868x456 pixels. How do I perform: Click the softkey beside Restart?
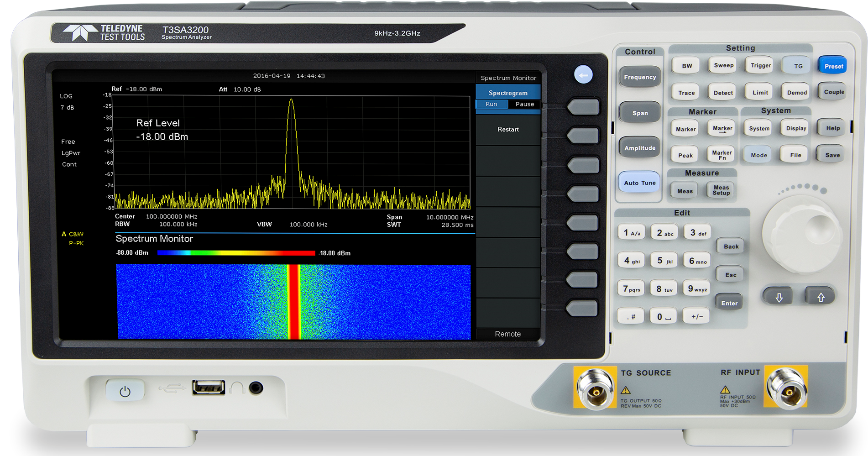[583, 136]
